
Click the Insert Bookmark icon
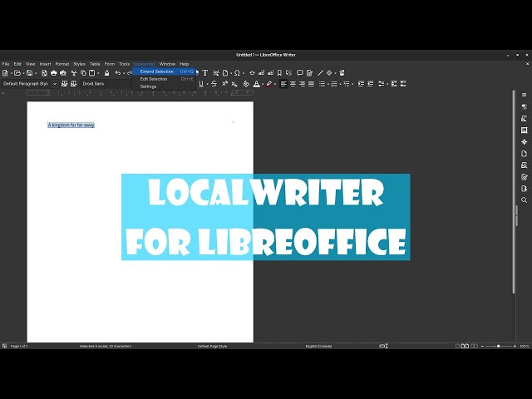pyautogui.click(x=279, y=73)
